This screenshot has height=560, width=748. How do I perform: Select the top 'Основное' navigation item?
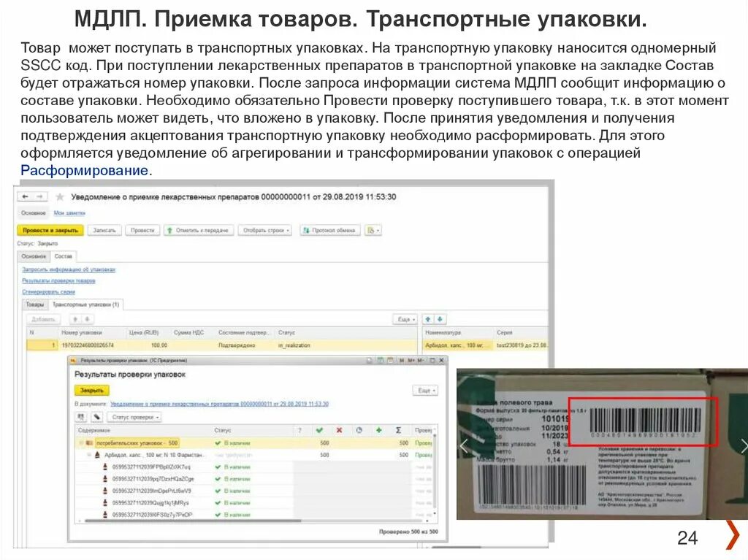click(x=34, y=212)
